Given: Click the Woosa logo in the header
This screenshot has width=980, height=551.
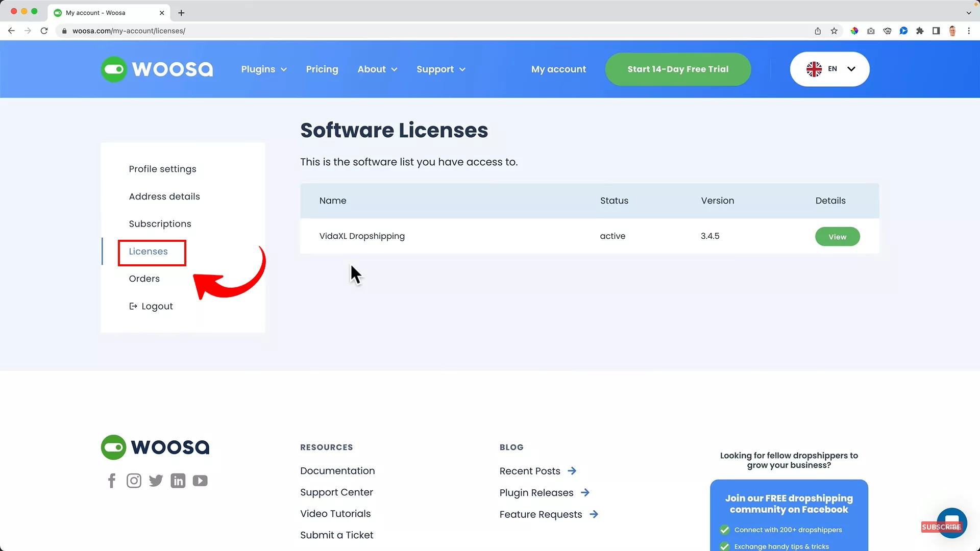Looking at the screenshot, I should click(x=157, y=69).
